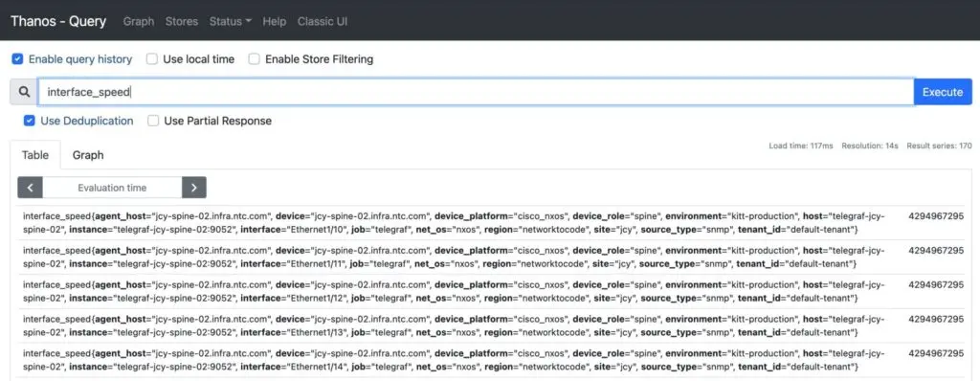
Task: Enable Use Partial Response
Action: 153,121
